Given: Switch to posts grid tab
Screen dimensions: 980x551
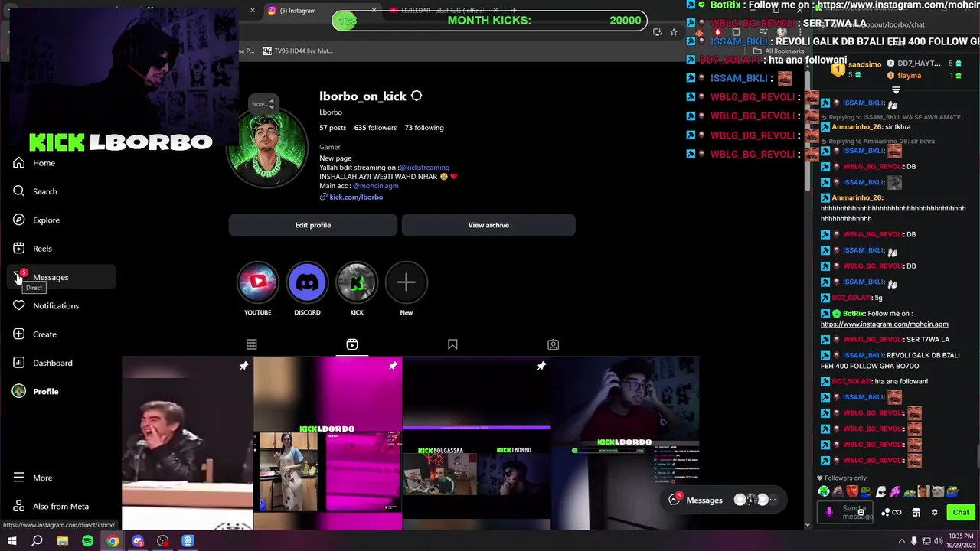Looking at the screenshot, I should click(x=251, y=344).
